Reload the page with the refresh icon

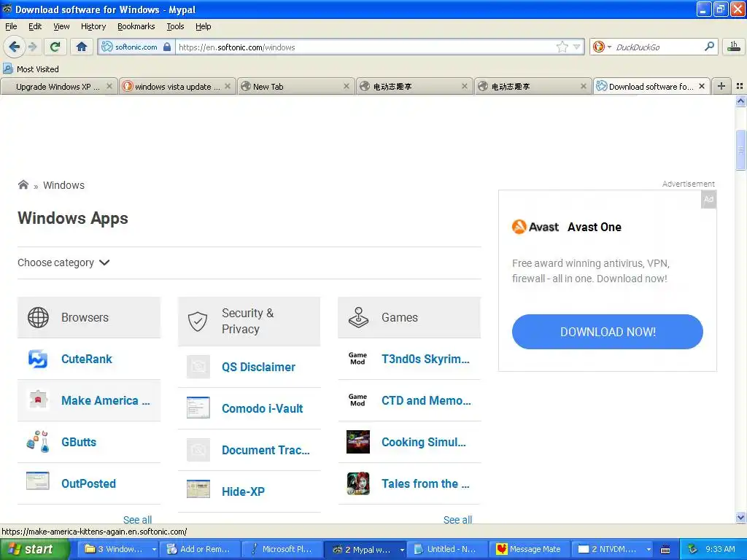point(55,47)
